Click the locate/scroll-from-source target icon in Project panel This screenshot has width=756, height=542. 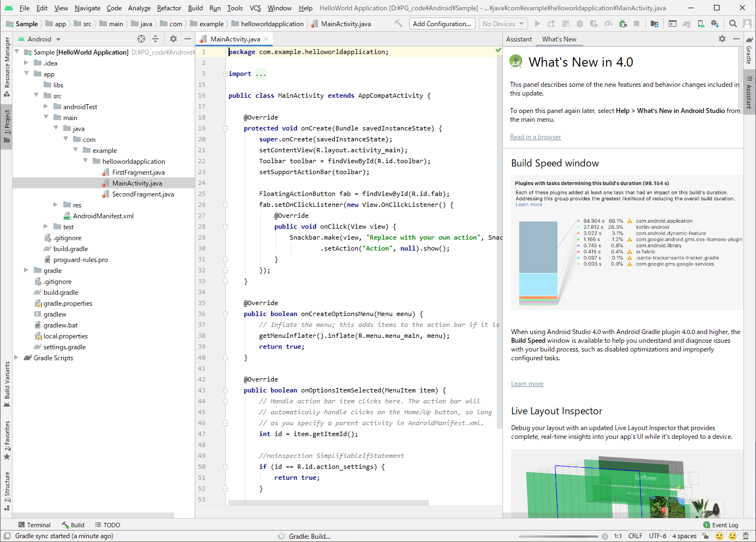point(141,39)
